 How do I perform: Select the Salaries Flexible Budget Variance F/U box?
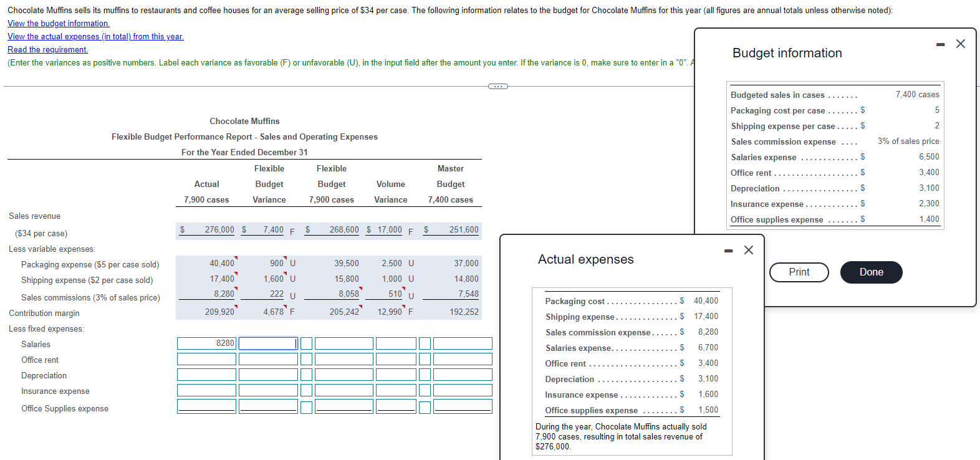click(306, 343)
